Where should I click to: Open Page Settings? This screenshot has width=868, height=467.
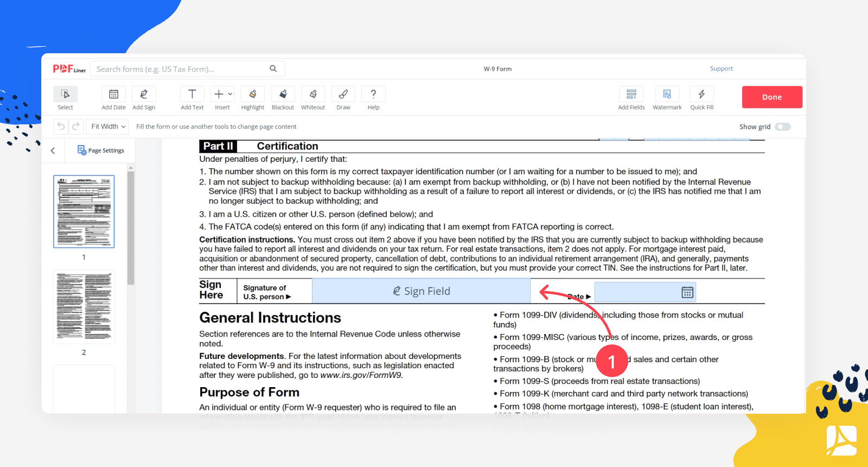(101, 150)
